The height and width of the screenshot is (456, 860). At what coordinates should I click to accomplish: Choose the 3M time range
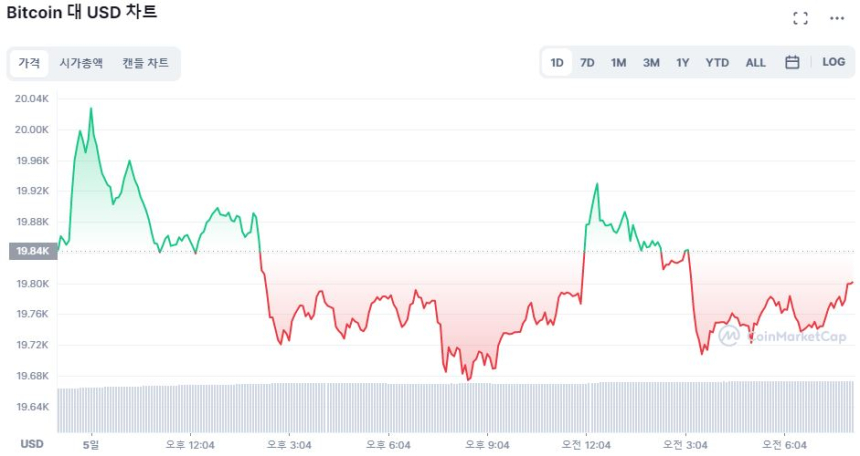tap(651, 62)
